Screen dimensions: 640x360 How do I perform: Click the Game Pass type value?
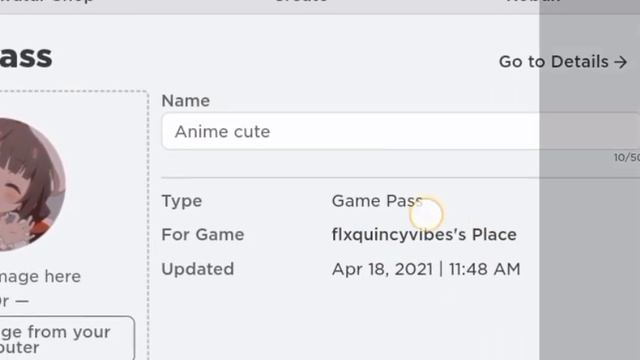click(377, 201)
